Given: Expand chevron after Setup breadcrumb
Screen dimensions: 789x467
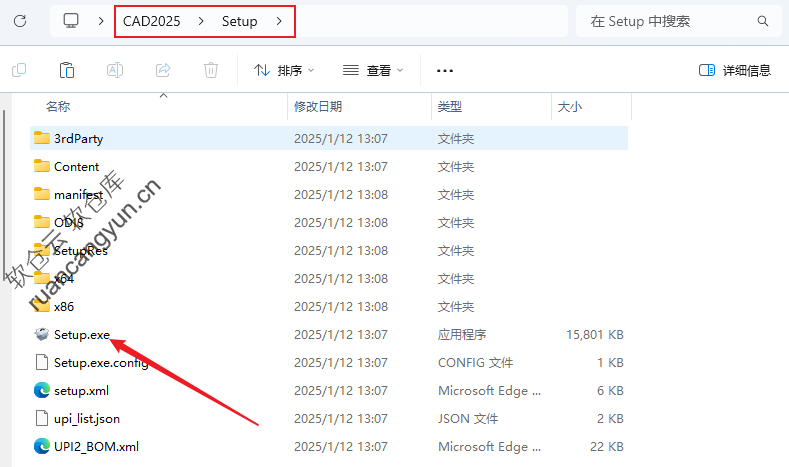Looking at the screenshot, I should pyautogui.click(x=279, y=21).
